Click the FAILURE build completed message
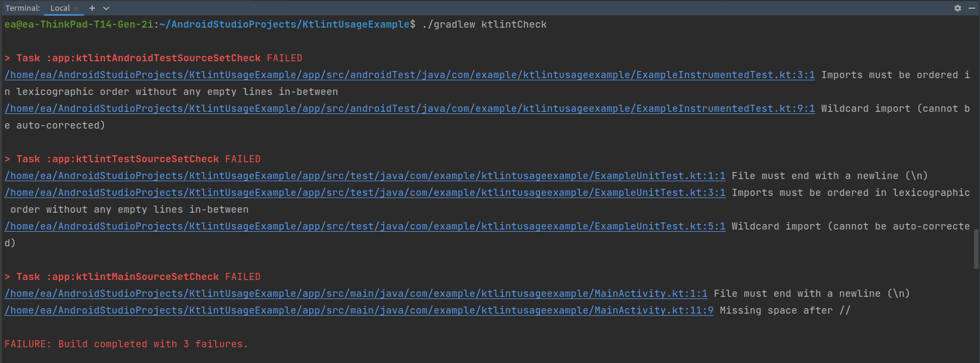The width and height of the screenshot is (980, 363). point(126,344)
